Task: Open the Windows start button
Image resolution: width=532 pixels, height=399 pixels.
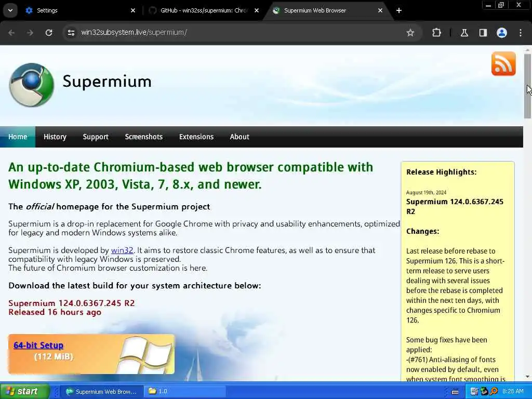Action: (24, 391)
